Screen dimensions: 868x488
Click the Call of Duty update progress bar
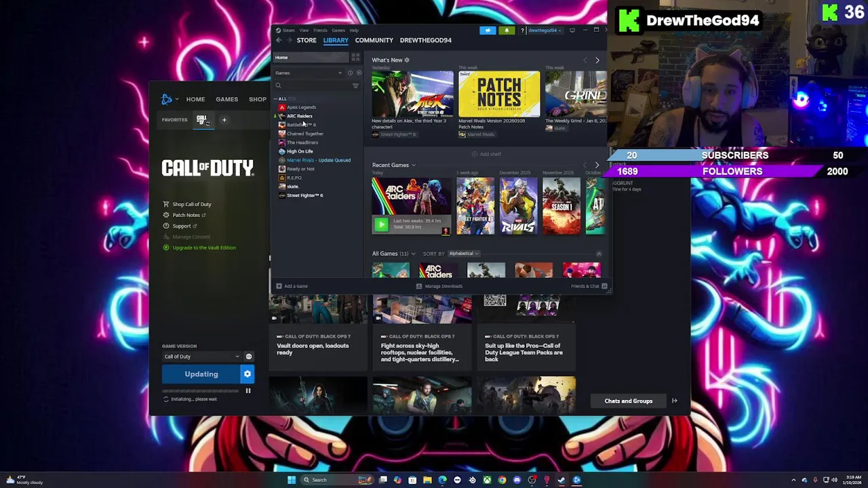[201, 390]
